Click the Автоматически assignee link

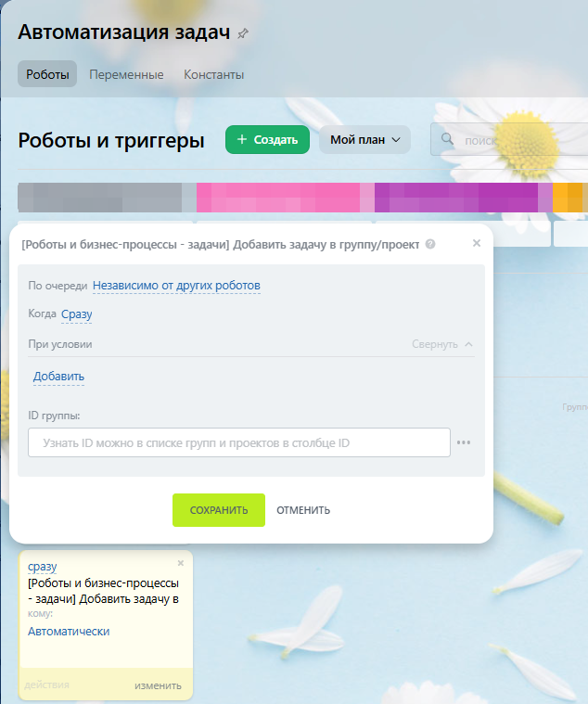[69, 632]
